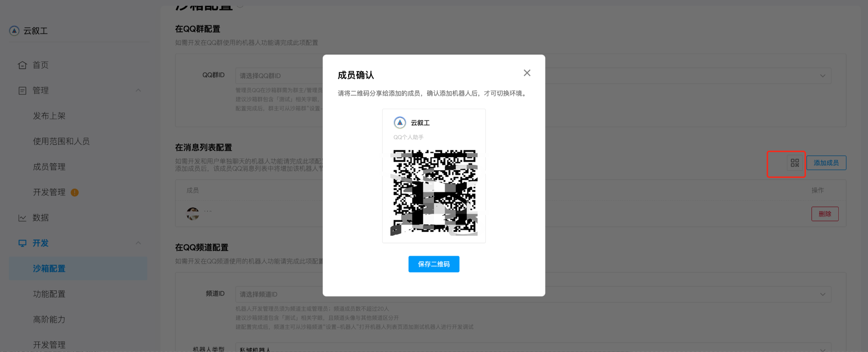Screen dimensions: 868x352
Task: Click the 请选择QQ群ID field
Action: [533, 76]
